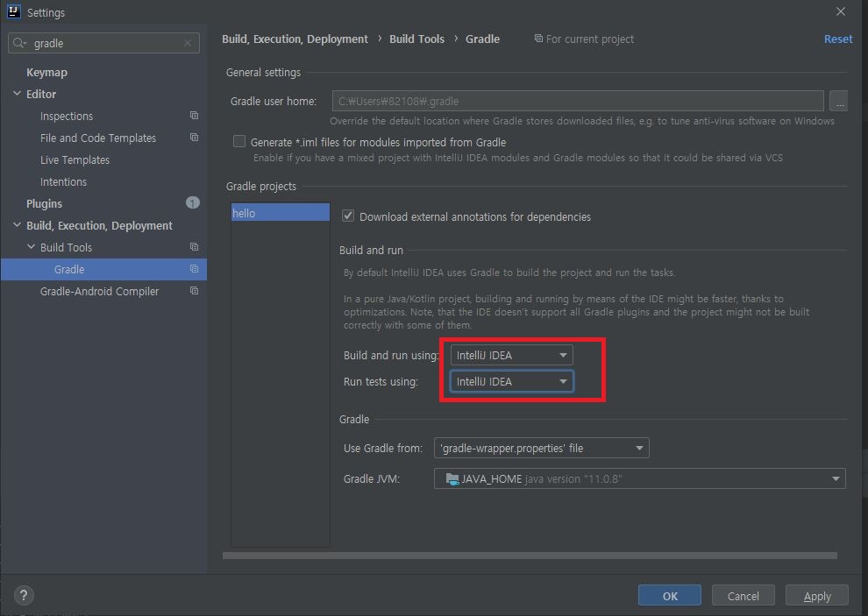Click the search magnifier icon in settings search
The image size is (868, 616).
coord(18,43)
